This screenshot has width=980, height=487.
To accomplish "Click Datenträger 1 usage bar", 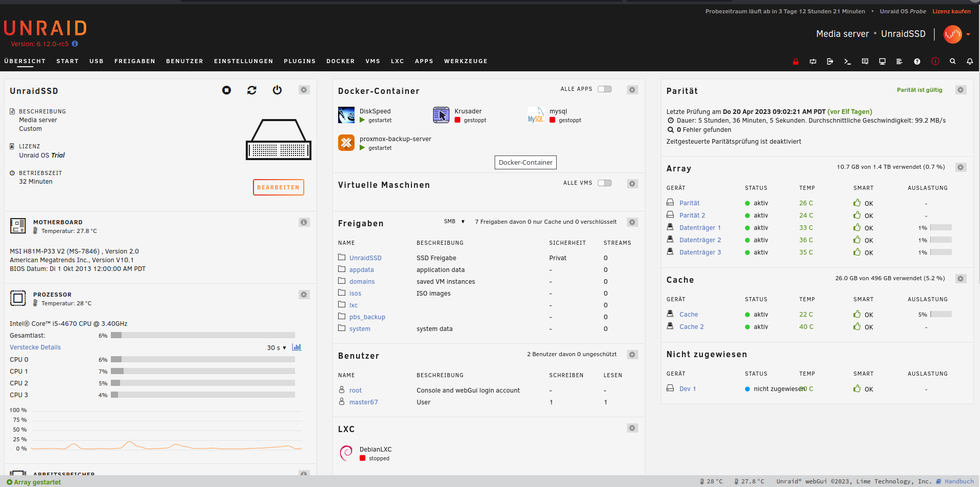I will tap(940, 228).
